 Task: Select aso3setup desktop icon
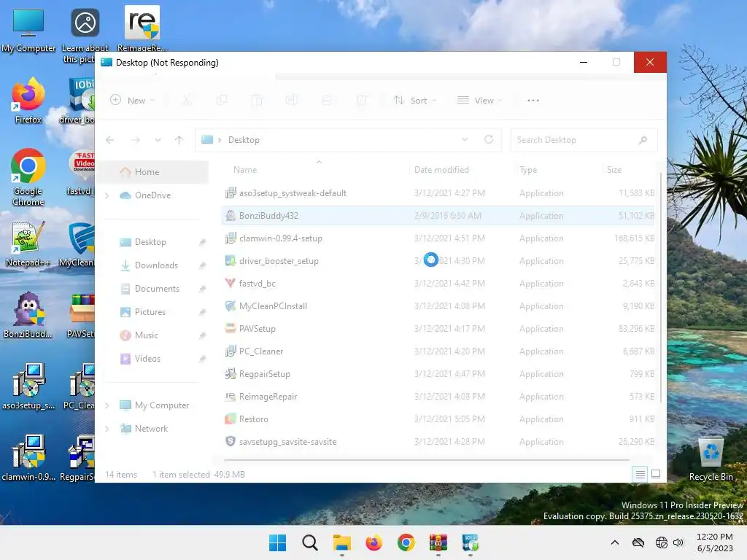pos(28,386)
